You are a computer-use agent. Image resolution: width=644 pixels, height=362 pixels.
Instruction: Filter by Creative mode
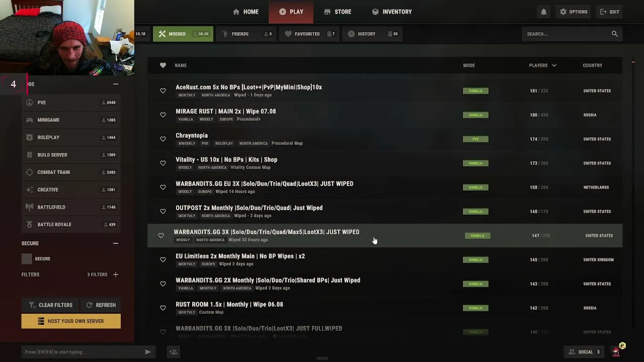point(71,190)
